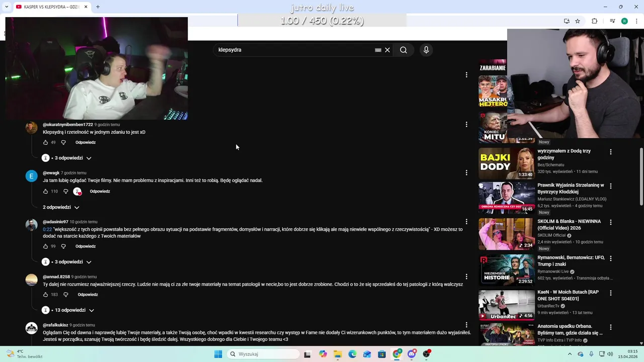Reply to @annad.8258 with Odpowiedz
This screenshot has width=644, height=362.
pyautogui.click(x=88, y=295)
